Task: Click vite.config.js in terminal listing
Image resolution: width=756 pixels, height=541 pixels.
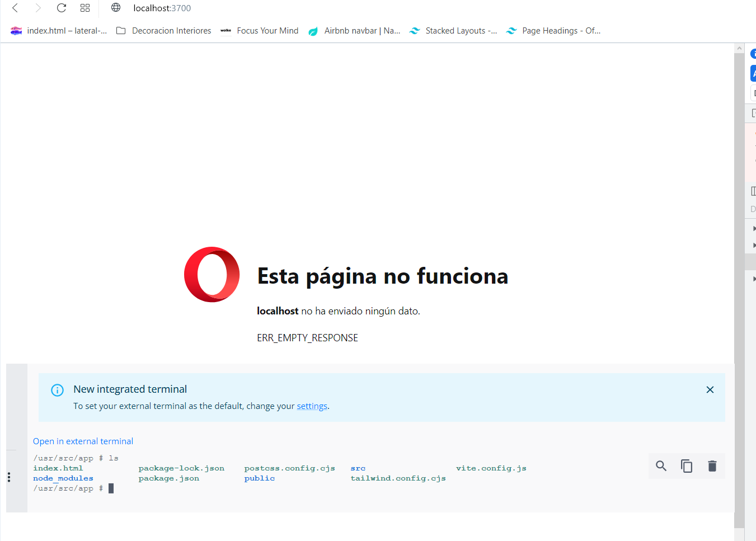Action: tap(491, 468)
